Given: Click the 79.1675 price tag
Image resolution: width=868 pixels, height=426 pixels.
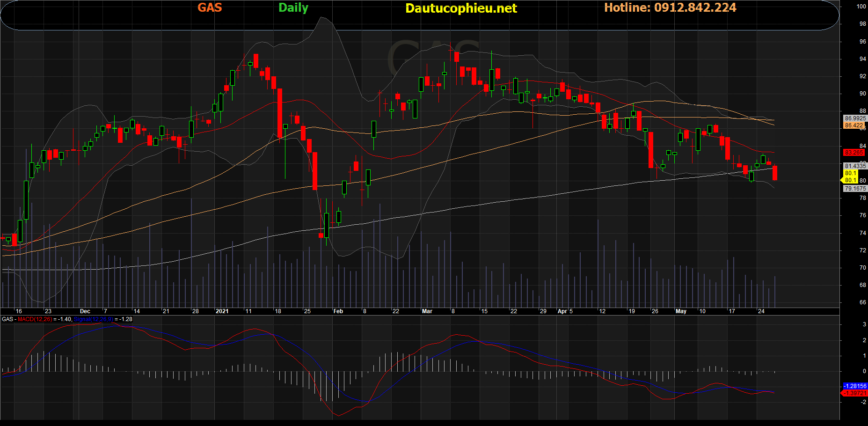Looking at the screenshot, I should [x=855, y=189].
